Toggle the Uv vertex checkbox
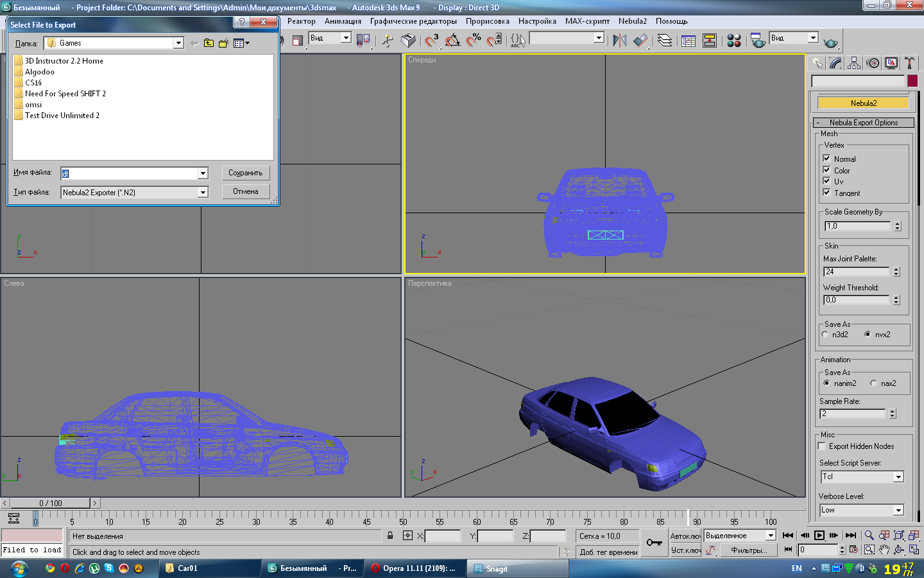 826,180
